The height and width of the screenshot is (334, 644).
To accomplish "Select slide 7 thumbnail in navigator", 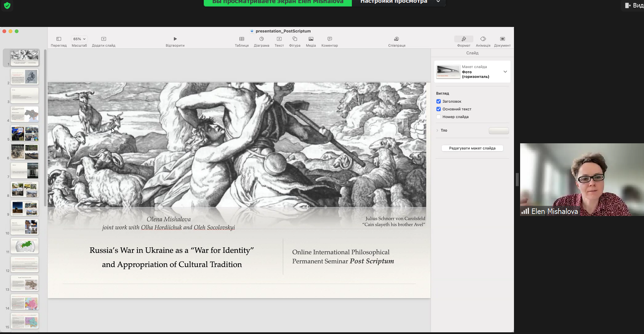I will coord(25,171).
